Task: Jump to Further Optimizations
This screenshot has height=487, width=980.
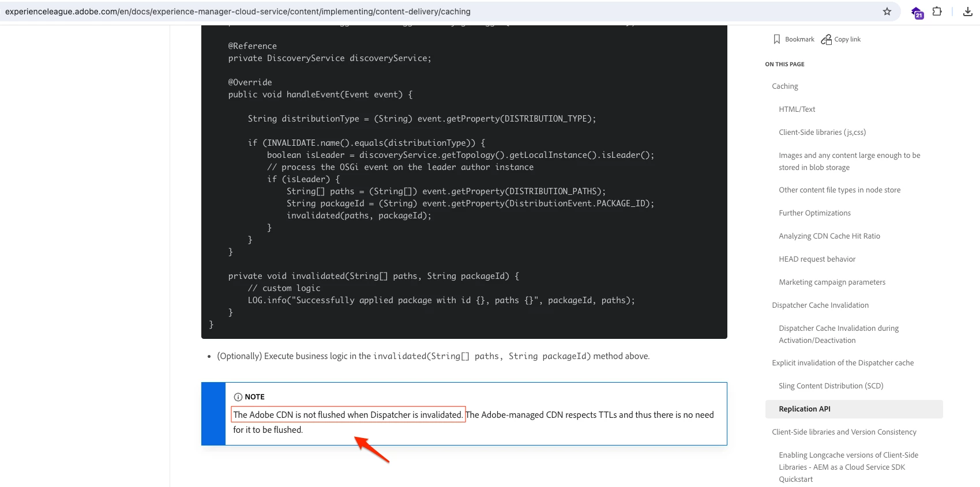Action: click(814, 213)
